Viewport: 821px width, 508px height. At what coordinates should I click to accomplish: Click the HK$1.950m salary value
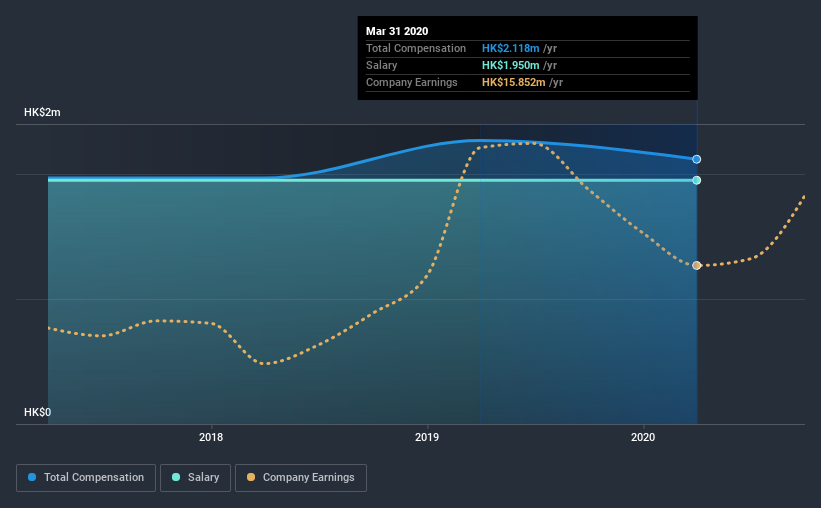(511, 65)
